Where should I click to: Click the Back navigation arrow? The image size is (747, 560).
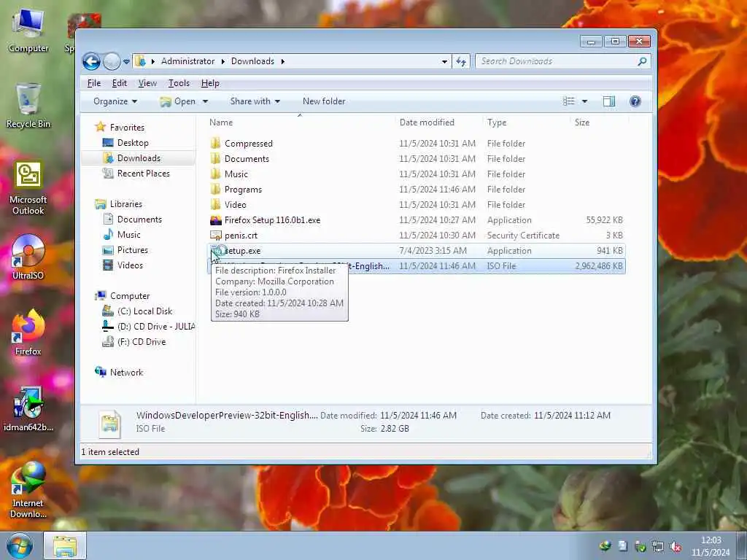91,61
